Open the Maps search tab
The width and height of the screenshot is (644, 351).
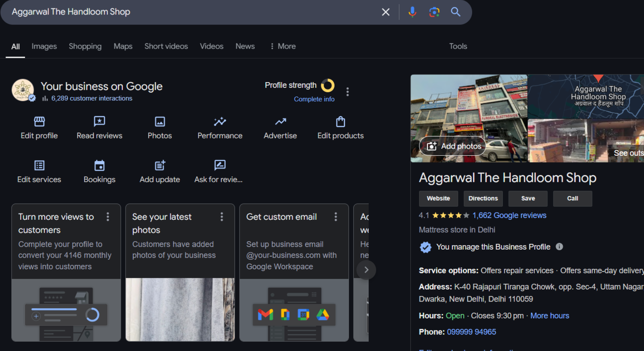click(x=123, y=46)
